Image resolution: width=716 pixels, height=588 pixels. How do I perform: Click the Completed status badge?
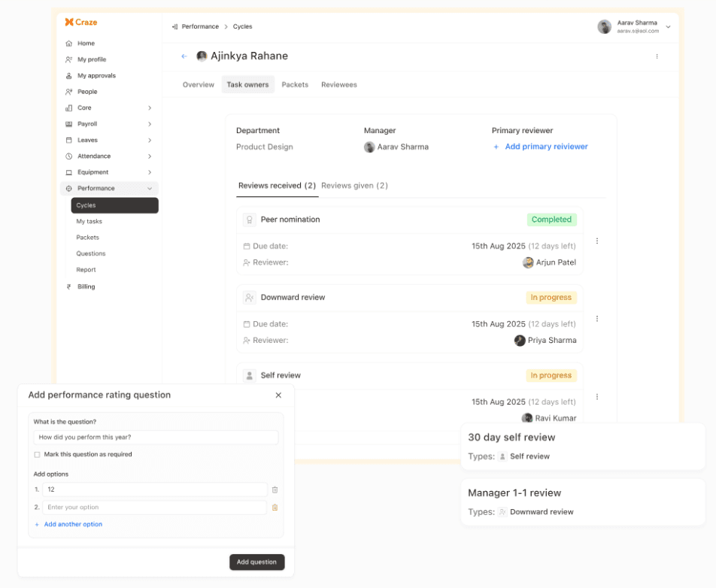(x=551, y=220)
